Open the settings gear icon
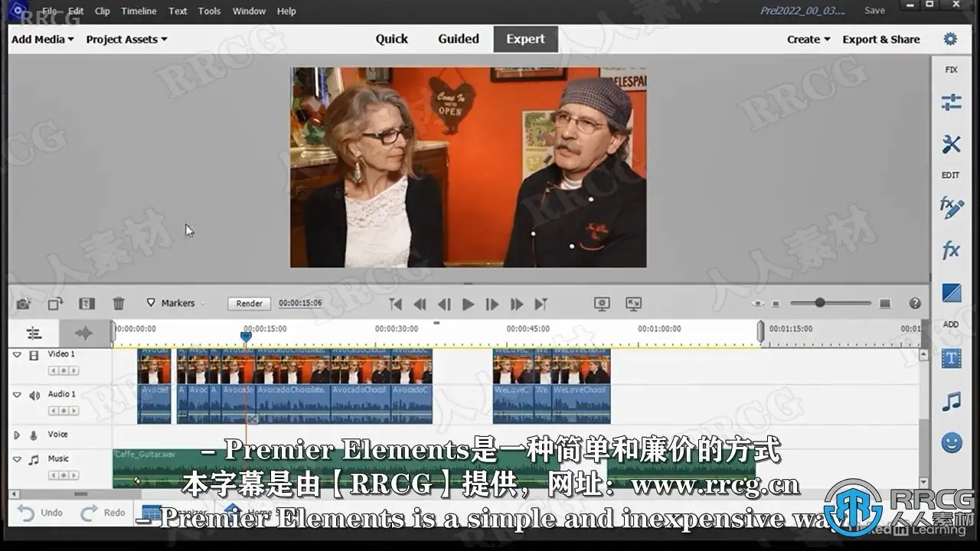 point(950,39)
